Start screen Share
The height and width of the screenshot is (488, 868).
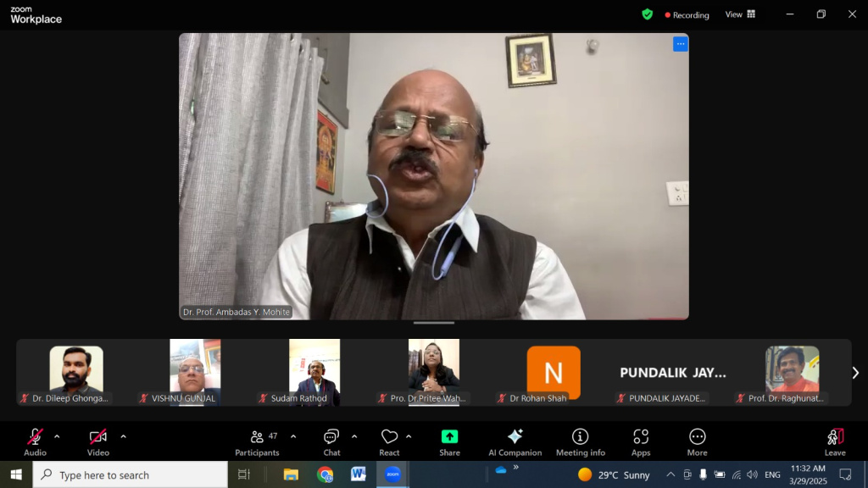[449, 441]
